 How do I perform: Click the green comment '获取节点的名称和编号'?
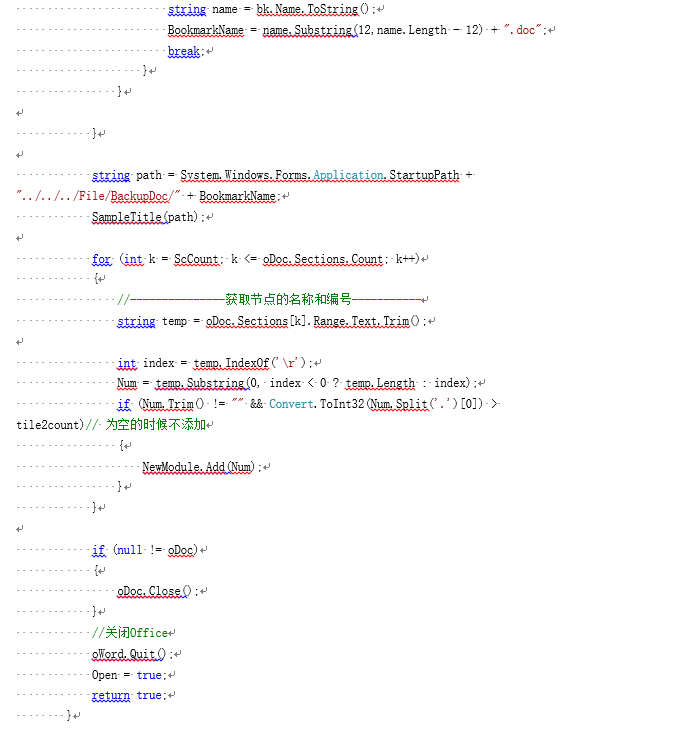pyautogui.click(x=288, y=299)
